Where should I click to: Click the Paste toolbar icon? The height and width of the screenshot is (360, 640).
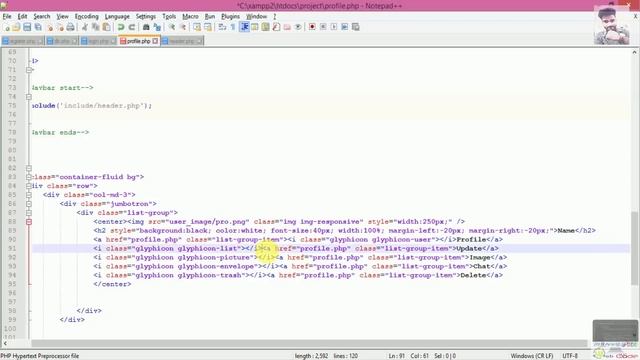tap(106, 27)
